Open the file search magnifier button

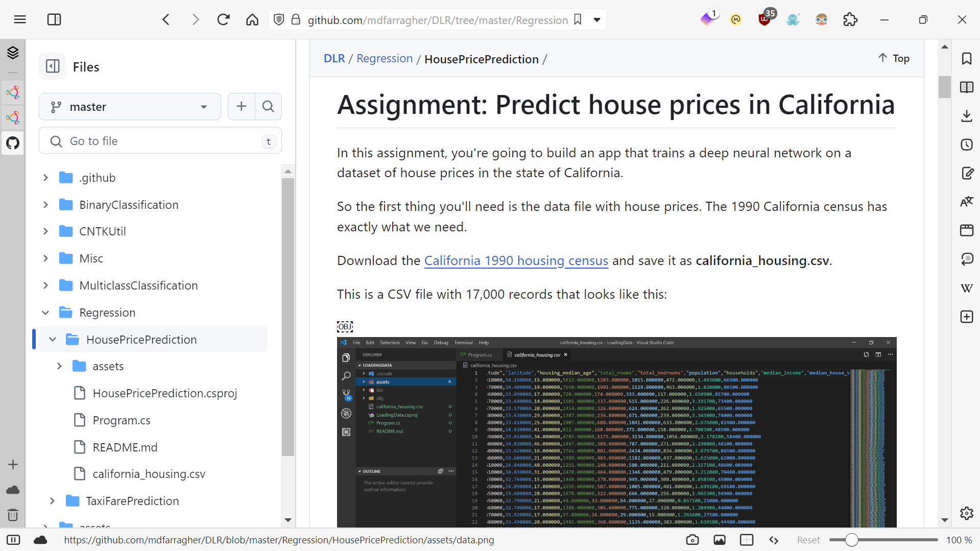tap(268, 106)
